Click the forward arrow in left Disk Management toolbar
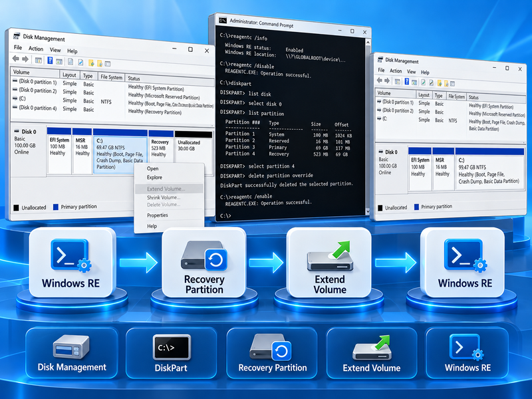 pos(25,59)
